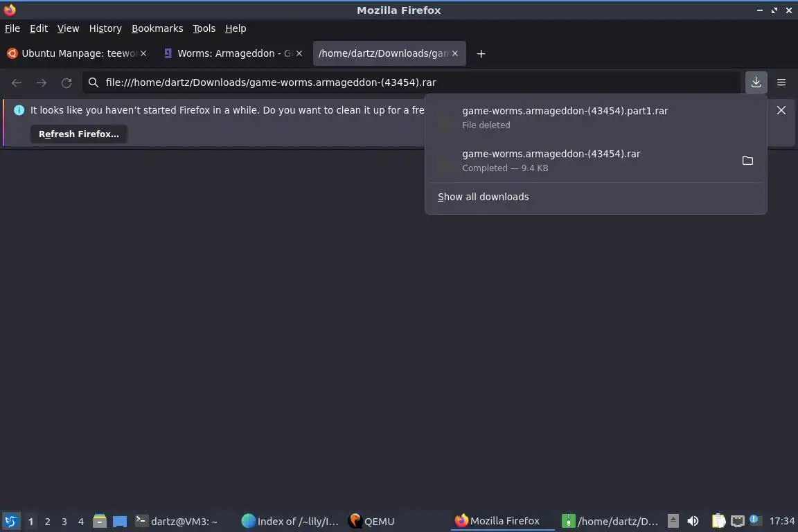This screenshot has width=798, height=532.
Task: Close the /home/dartz/Downloads tab
Action: (x=455, y=53)
